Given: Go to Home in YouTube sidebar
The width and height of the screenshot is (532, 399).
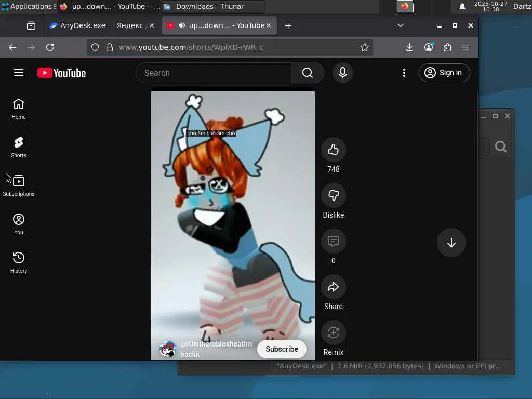Looking at the screenshot, I should pos(19,109).
